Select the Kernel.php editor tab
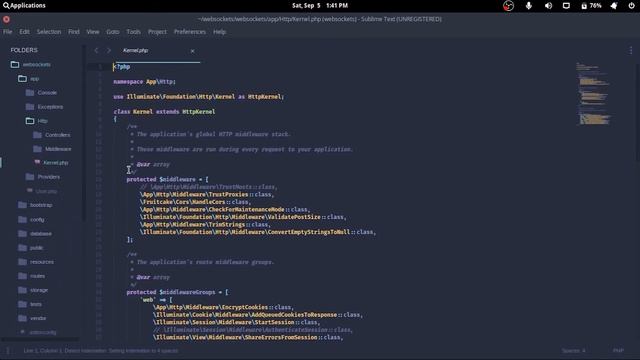 pyautogui.click(x=158, y=51)
